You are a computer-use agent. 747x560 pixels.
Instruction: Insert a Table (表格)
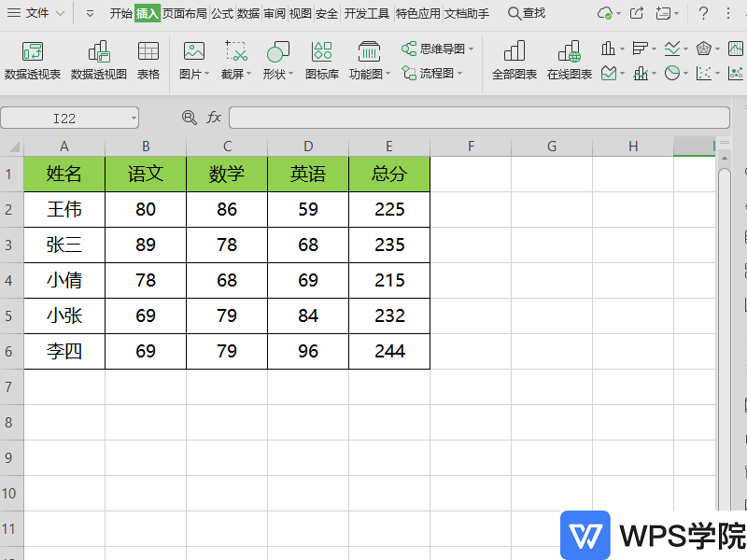pyautogui.click(x=148, y=58)
